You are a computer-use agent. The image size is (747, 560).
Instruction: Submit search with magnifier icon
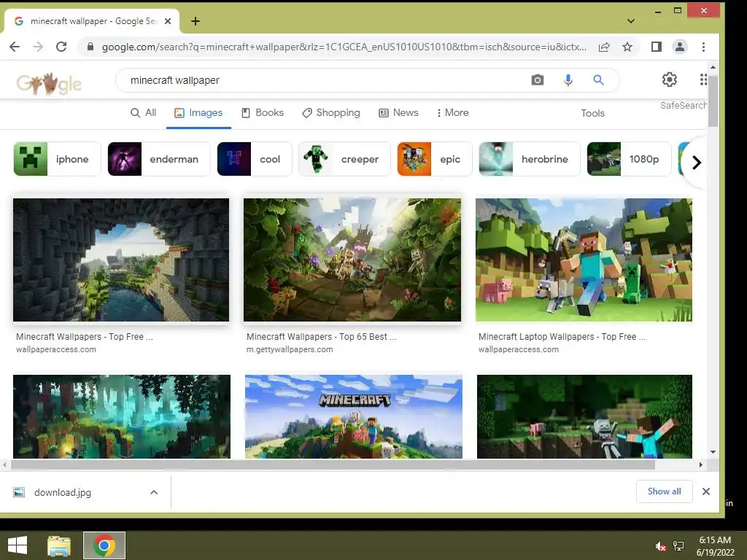[598, 80]
